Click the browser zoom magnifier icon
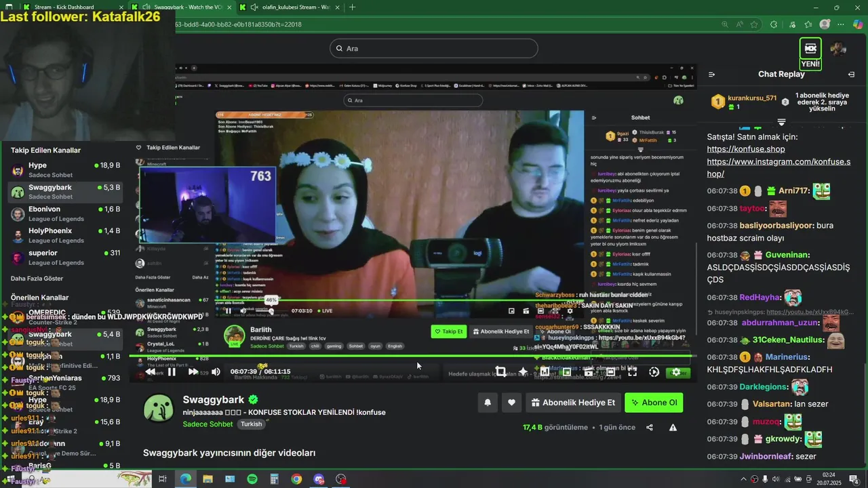 (x=725, y=24)
